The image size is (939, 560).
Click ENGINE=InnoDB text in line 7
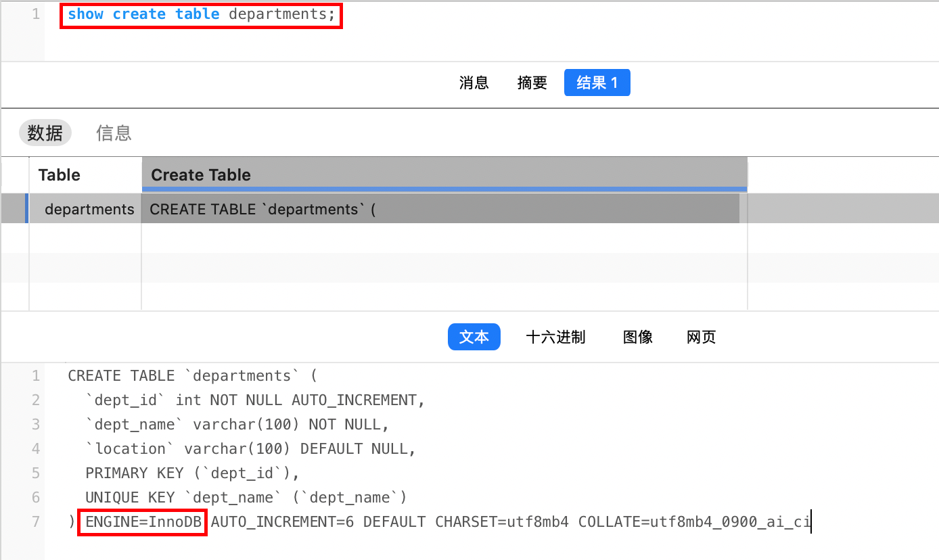pos(143,522)
